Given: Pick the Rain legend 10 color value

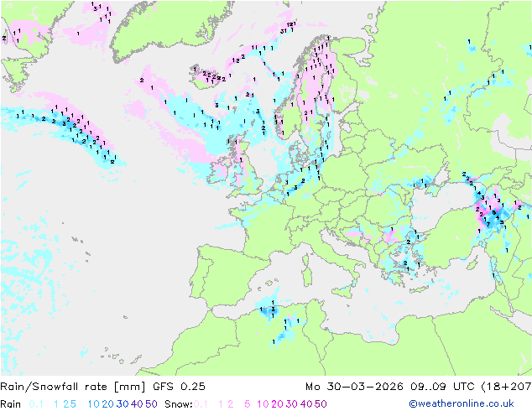Looking at the screenshot, I should pos(94,404).
